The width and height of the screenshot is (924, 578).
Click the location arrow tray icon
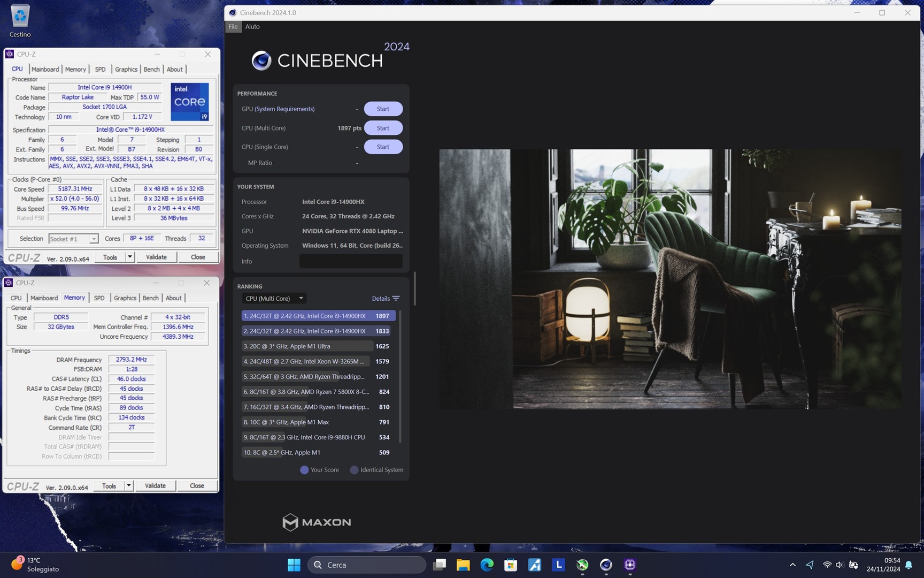(810, 565)
